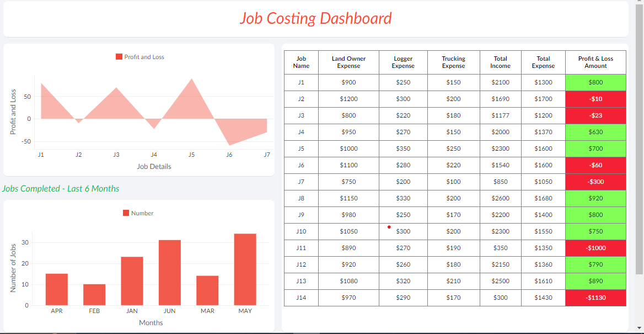Click the red Profit and Loss legend swatch
Screen dimensions: 644x334
click(x=119, y=57)
